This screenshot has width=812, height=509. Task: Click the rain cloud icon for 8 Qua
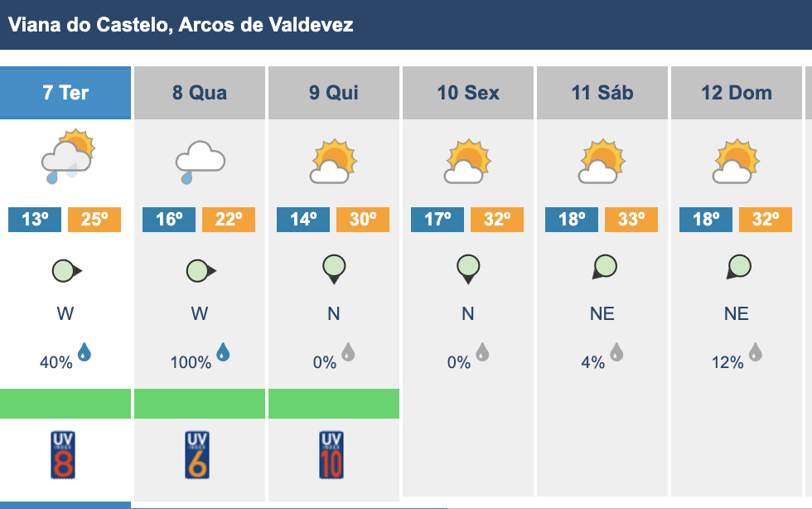pos(200,162)
